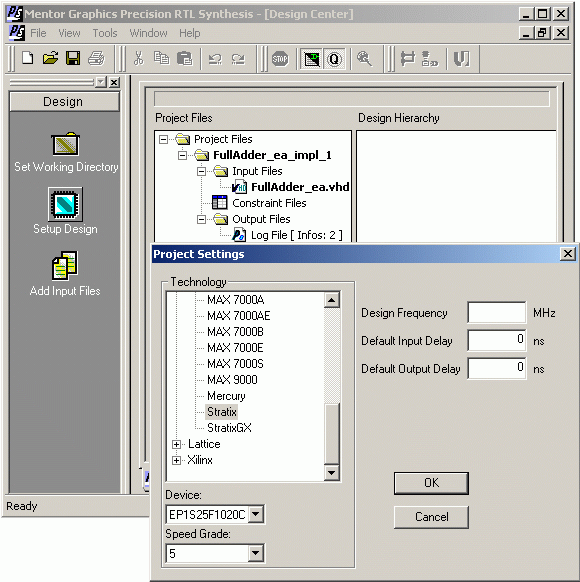Select MAX 7000AE technology

pyautogui.click(x=239, y=315)
